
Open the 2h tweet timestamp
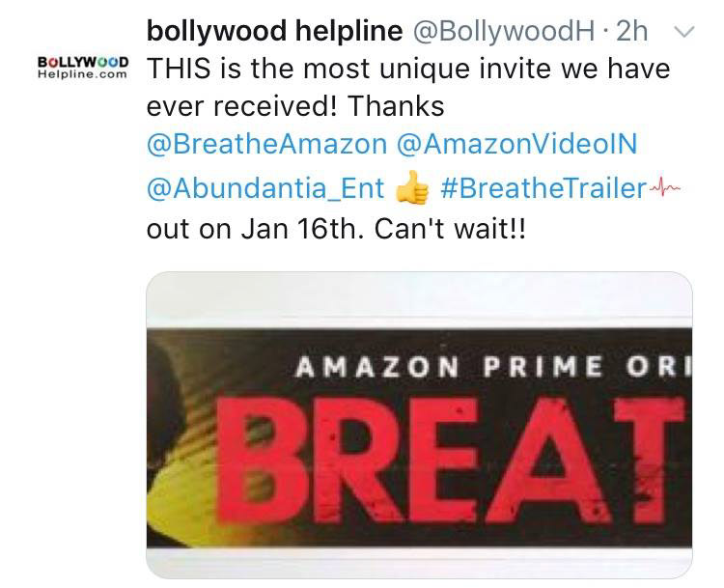631,32
